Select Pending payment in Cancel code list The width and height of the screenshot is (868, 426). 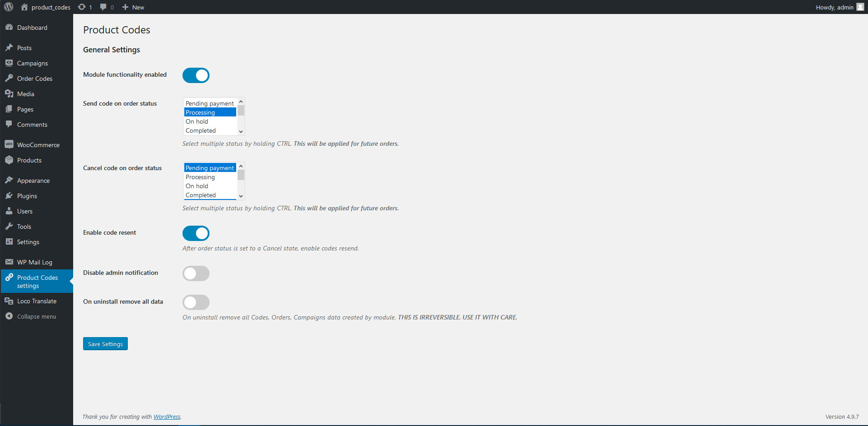[x=210, y=168]
